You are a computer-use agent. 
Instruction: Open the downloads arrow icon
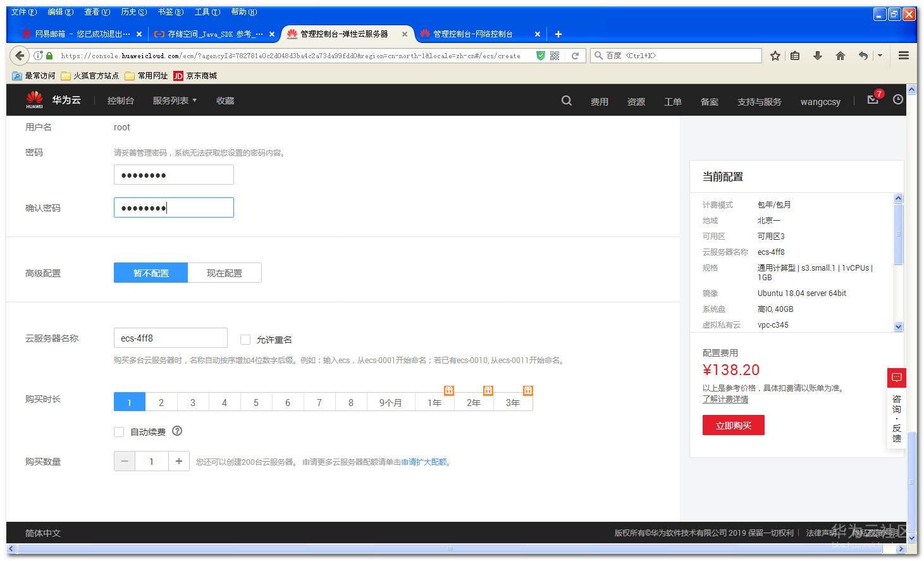click(817, 56)
